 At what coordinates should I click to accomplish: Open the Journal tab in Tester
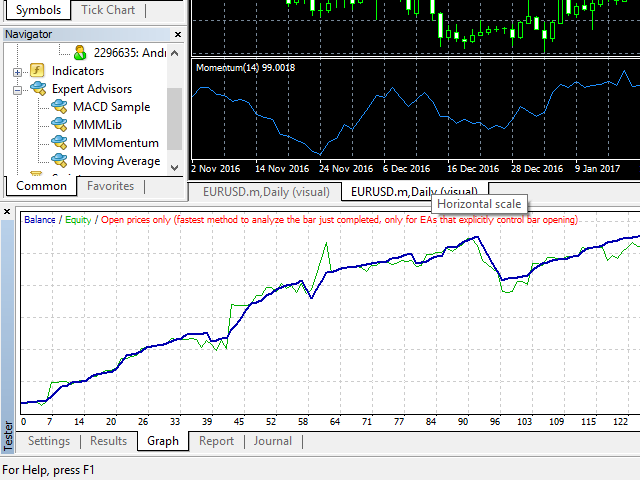click(x=273, y=441)
